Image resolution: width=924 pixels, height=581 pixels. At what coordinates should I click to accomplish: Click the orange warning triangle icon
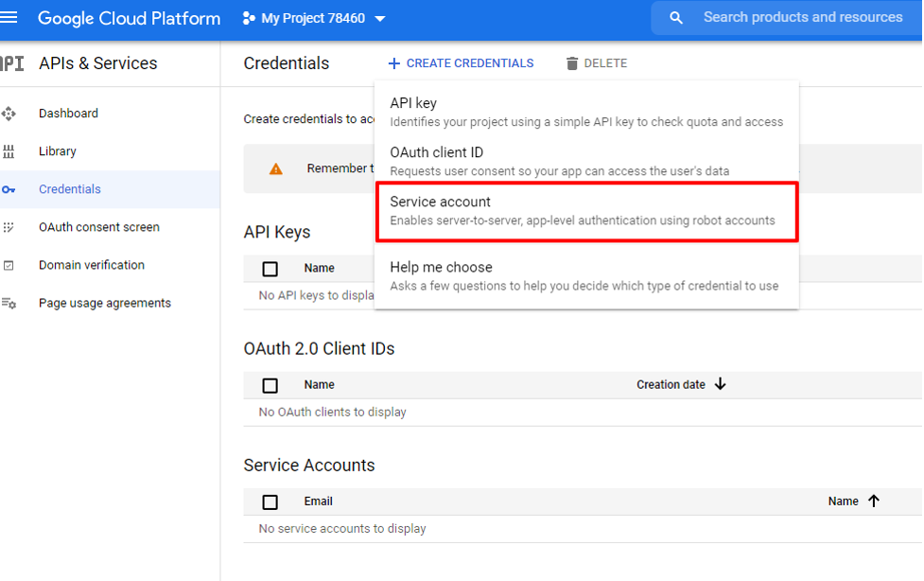pos(276,168)
